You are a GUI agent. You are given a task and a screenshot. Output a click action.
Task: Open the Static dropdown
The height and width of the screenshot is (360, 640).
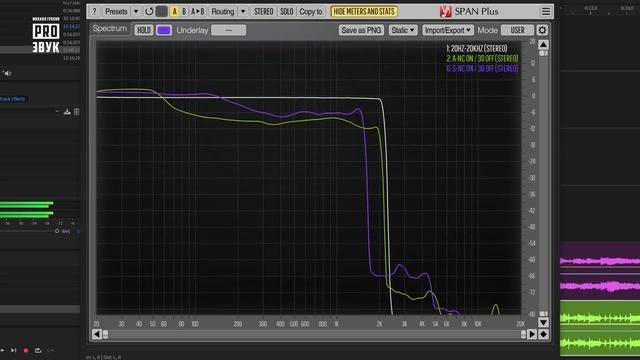tap(403, 30)
